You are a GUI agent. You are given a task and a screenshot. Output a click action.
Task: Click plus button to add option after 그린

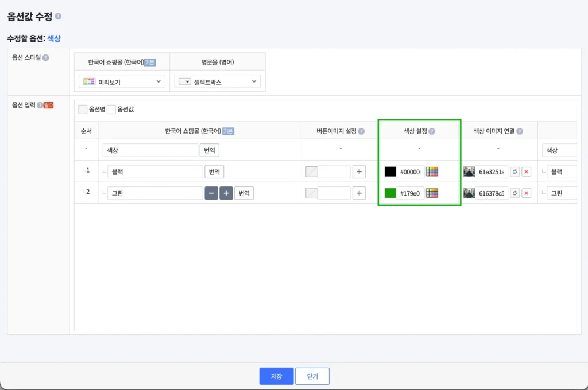(x=226, y=193)
